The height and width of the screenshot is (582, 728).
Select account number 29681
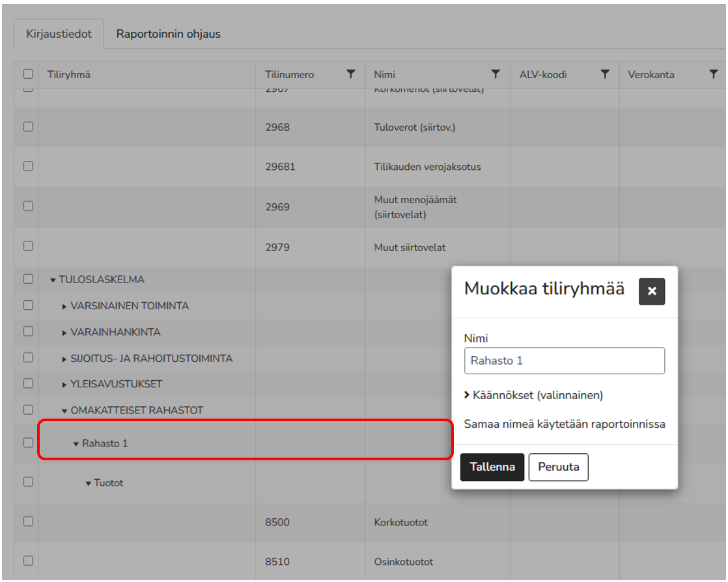coord(280,167)
